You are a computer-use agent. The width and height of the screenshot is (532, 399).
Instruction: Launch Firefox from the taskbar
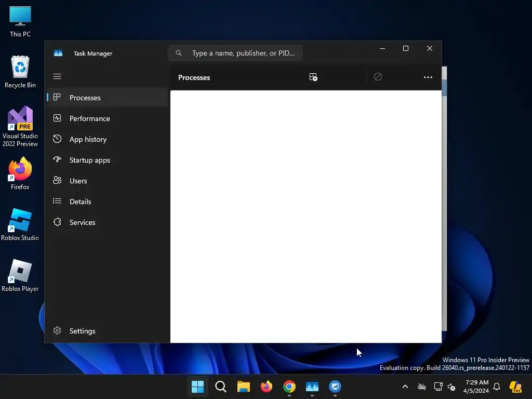[267, 387]
